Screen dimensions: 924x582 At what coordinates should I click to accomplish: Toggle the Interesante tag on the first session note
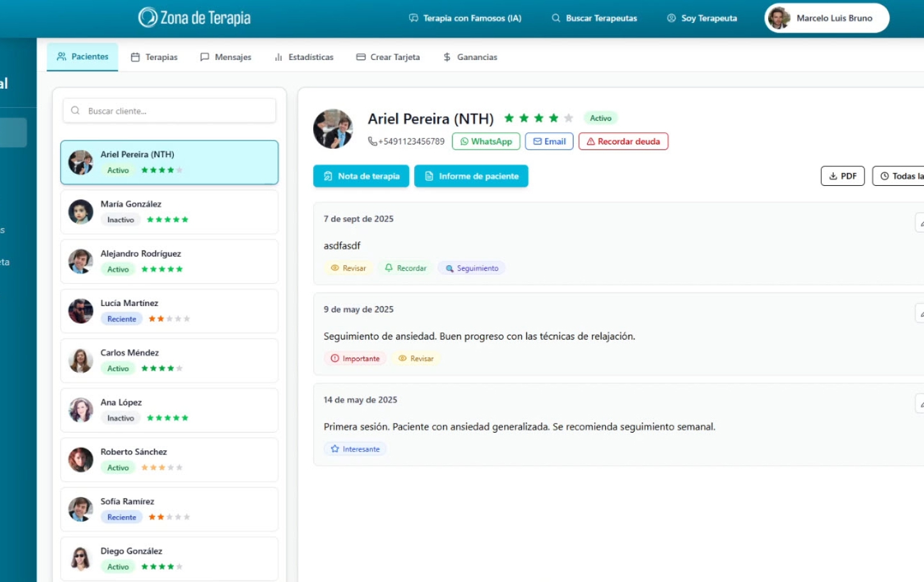pyautogui.click(x=355, y=449)
